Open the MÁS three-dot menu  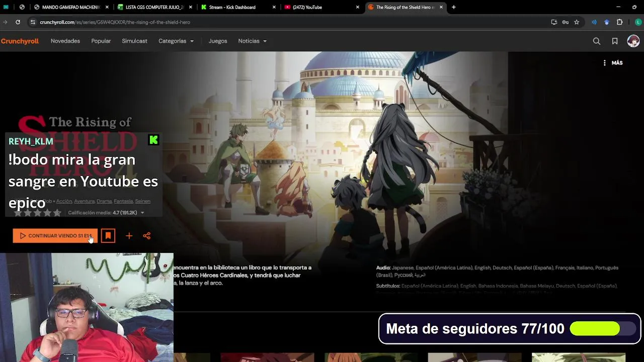(613, 63)
